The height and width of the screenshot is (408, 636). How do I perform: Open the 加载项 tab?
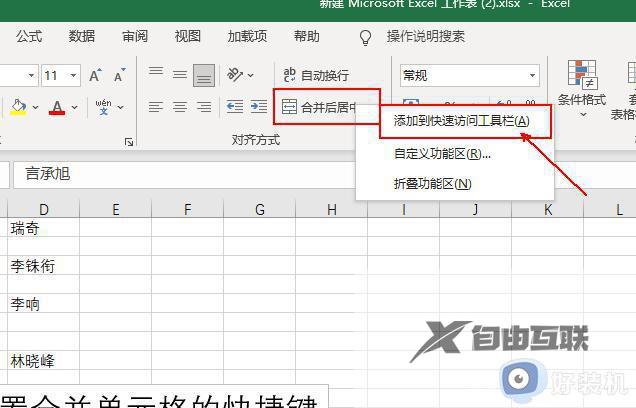tap(247, 36)
